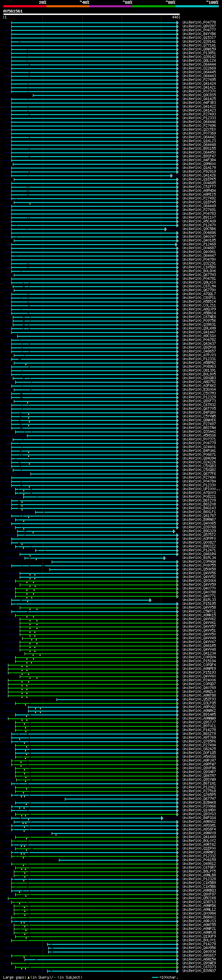This screenshot has height=980, width=222.
Task: Click the cyan ~100% identity legend segment
Action: click(197, 6)
